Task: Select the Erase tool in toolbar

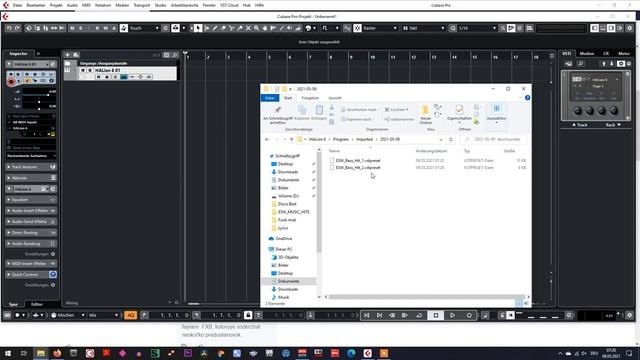Action: (x=223, y=28)
